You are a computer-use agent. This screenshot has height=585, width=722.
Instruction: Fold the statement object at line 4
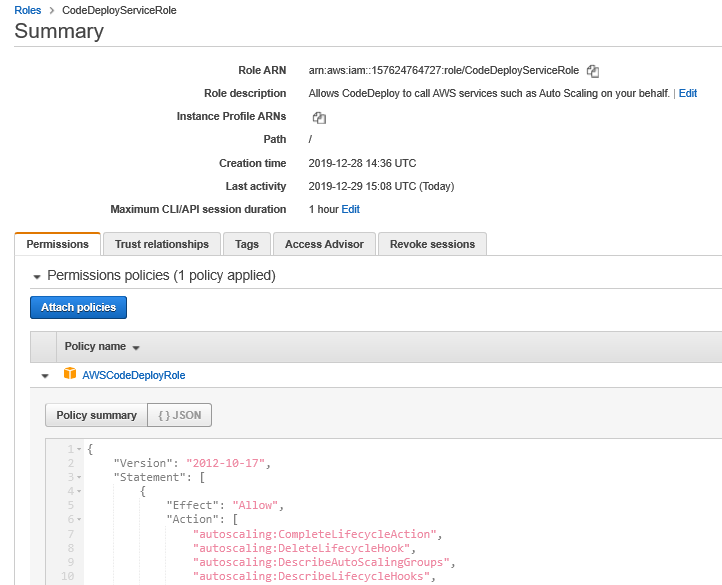79,491
